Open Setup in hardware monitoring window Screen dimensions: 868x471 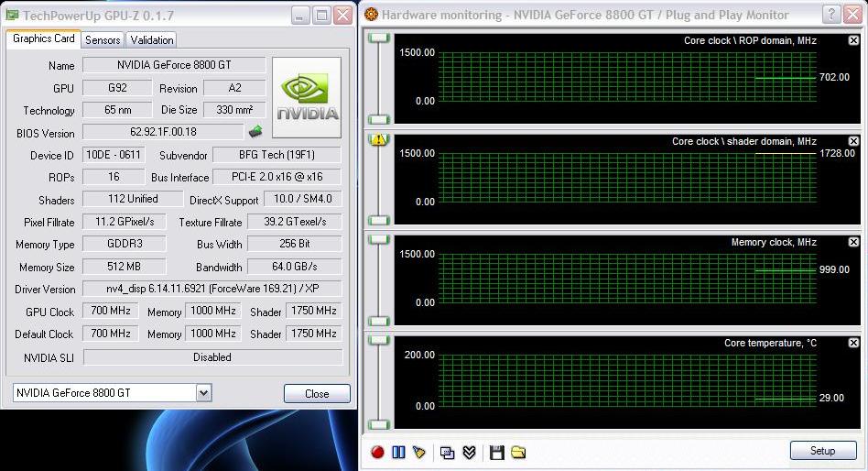coord(822,451)
